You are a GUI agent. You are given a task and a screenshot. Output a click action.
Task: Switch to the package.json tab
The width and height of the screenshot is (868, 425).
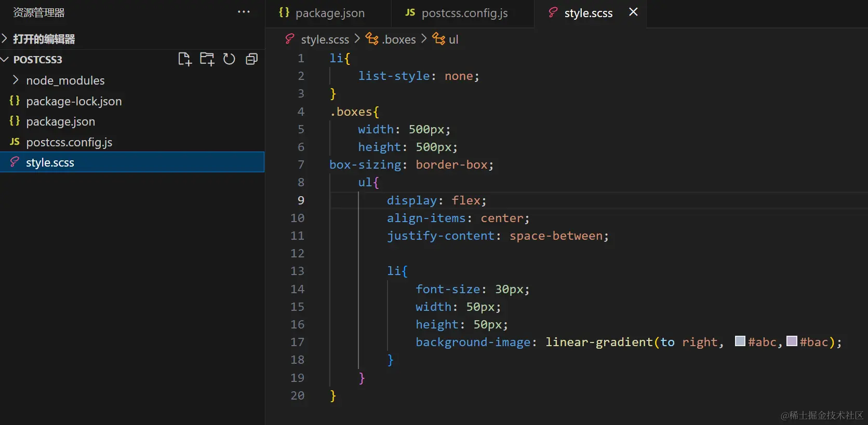[328, 13]
